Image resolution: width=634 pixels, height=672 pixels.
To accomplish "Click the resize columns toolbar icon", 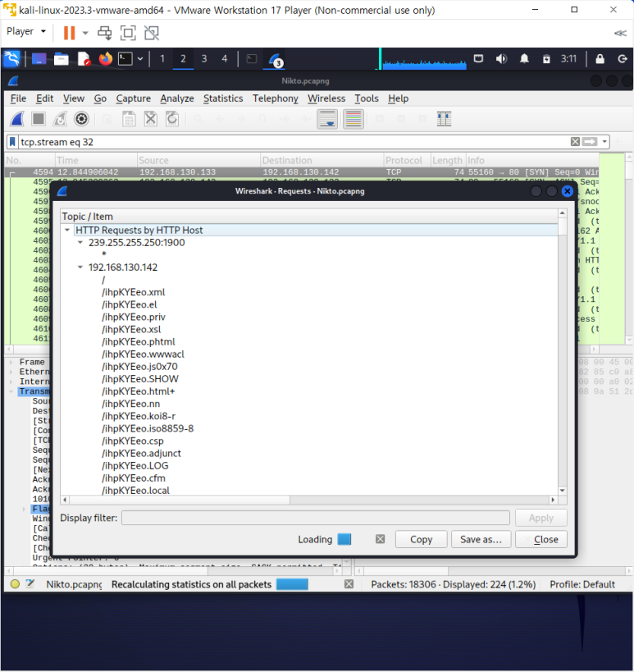I will 445,119.
